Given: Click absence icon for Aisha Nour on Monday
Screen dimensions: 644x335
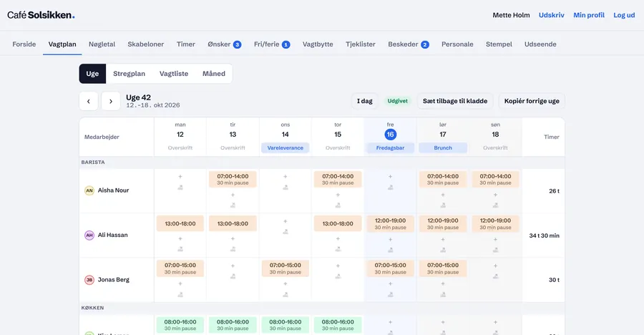Looking at the screenshot, I should 180,188.
